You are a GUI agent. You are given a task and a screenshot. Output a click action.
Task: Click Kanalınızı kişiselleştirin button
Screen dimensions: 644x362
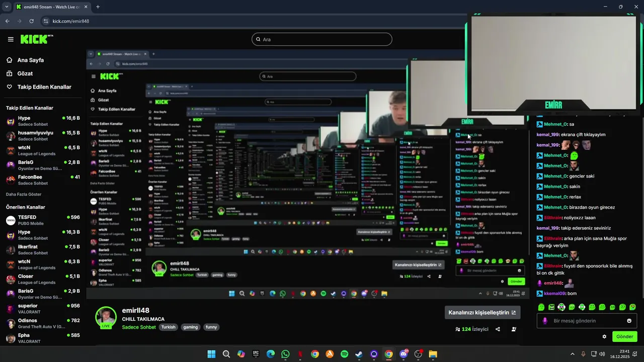(x=482, y=312)
